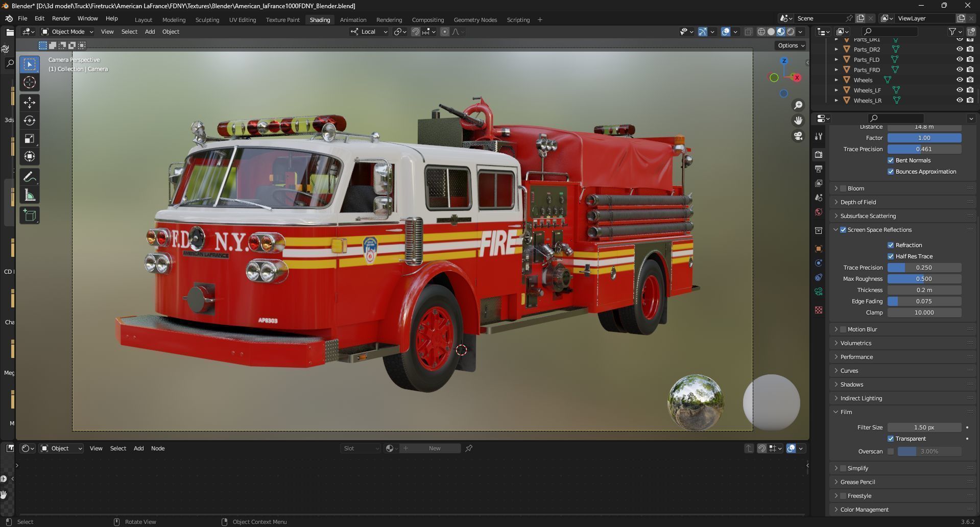Viewport: 980px width, 527px height.
Task: Uncheck Bounces Approximation checkbox
Action: click(891, 172)
